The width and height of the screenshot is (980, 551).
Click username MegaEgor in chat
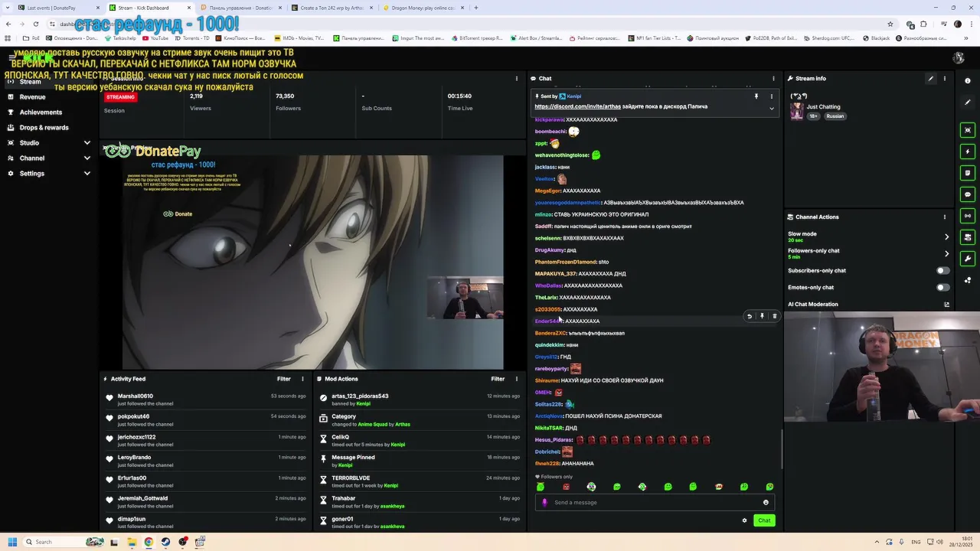[x=547, y=191]
